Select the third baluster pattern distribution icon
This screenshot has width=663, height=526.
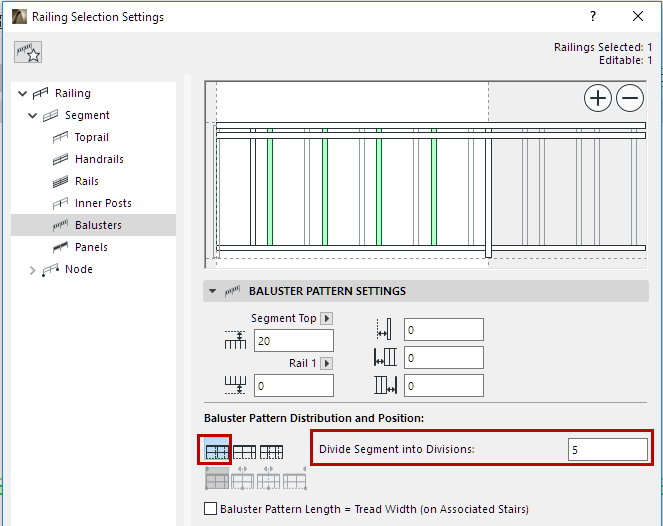pos(271,452)
